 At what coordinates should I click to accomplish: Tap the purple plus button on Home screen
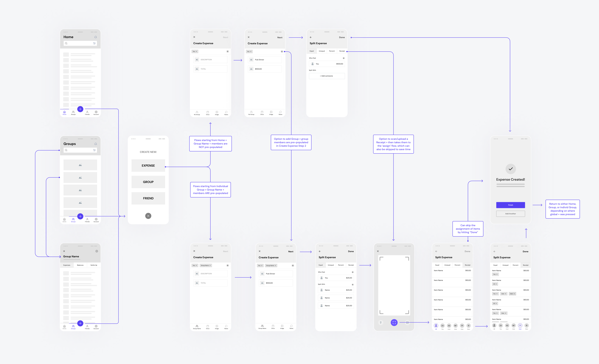(x=80, y=109)
